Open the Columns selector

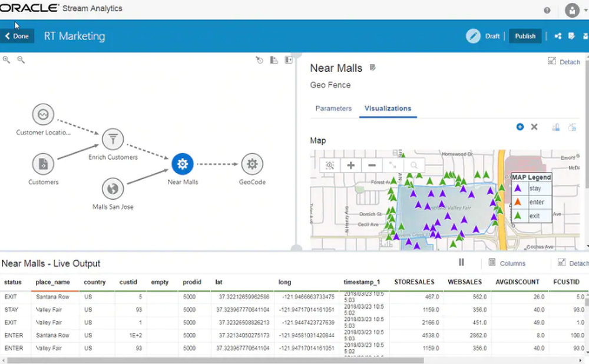[507, 263]
